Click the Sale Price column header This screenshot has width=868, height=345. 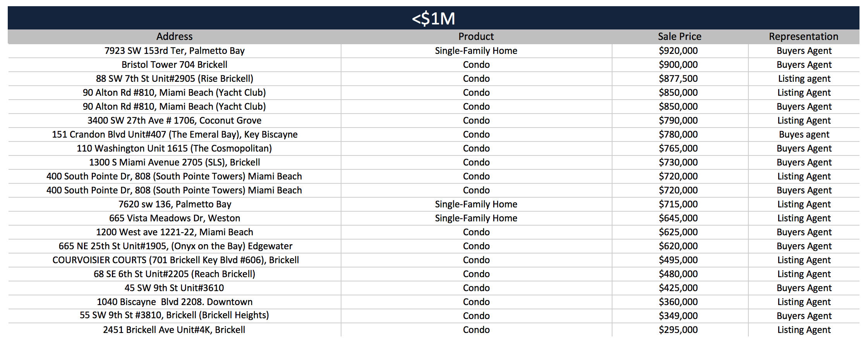[x=679, y=36]
